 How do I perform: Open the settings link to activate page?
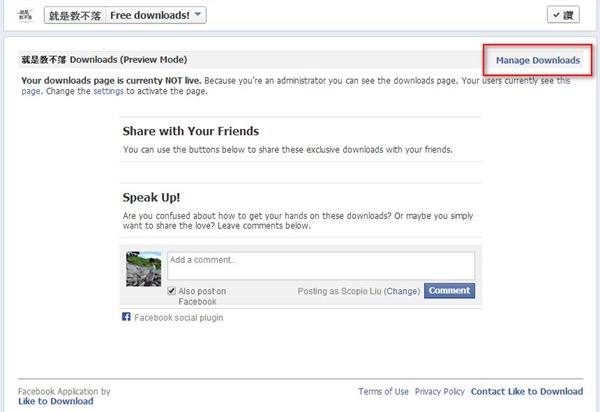tap(110, 91)
